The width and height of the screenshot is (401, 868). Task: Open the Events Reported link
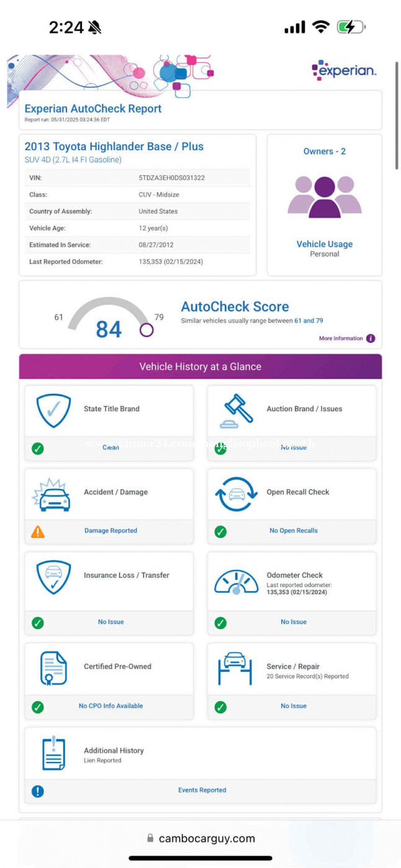pyautogui.click(x=202, y=790)
